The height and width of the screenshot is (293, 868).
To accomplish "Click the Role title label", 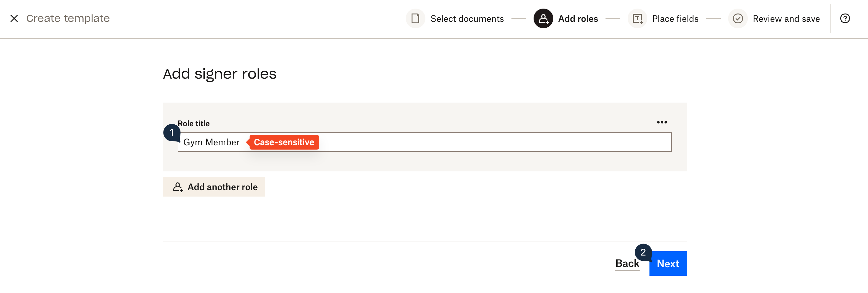I will [193, 123].
